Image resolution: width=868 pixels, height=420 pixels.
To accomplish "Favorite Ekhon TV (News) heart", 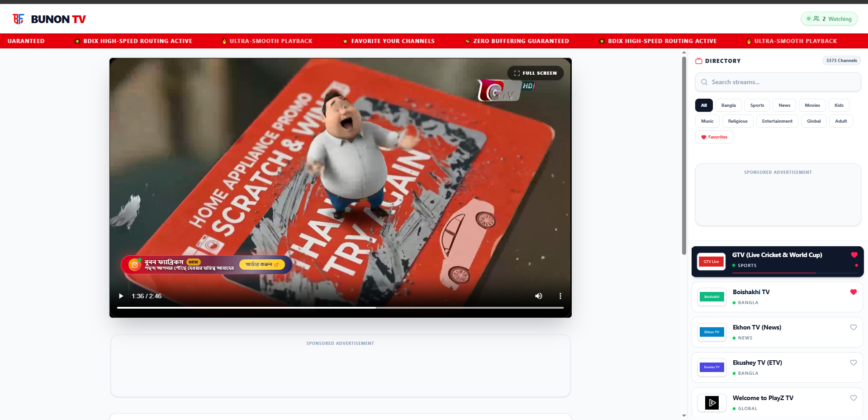I will pos(854,327).
